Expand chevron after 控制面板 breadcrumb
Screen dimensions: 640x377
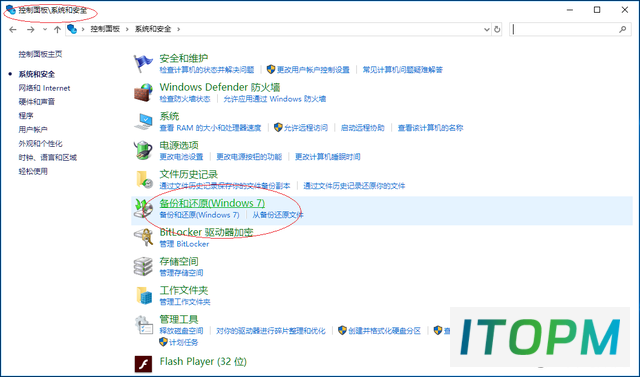(x=127, y=29)
